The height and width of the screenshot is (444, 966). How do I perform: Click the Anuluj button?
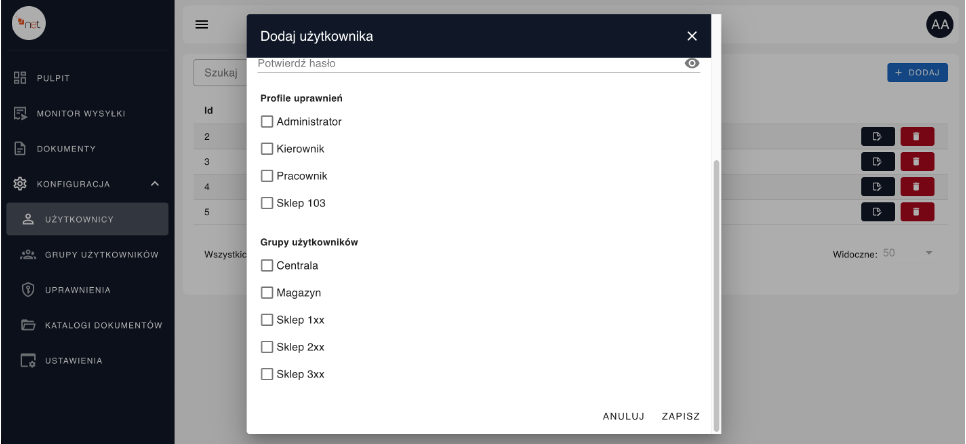point(623,416)
